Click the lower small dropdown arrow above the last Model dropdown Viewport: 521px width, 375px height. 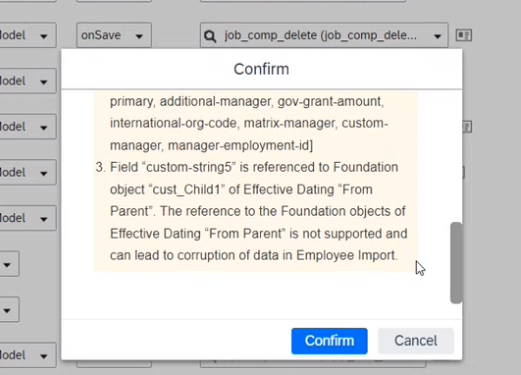[7, 311]
